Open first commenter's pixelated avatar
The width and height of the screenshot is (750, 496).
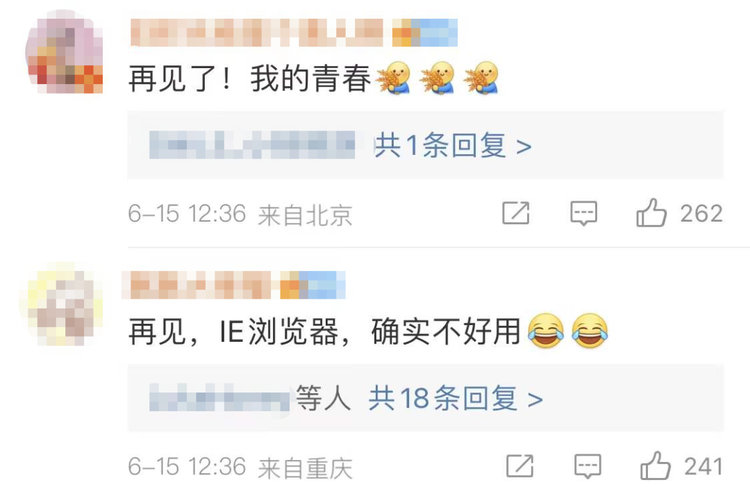[65, 52]
